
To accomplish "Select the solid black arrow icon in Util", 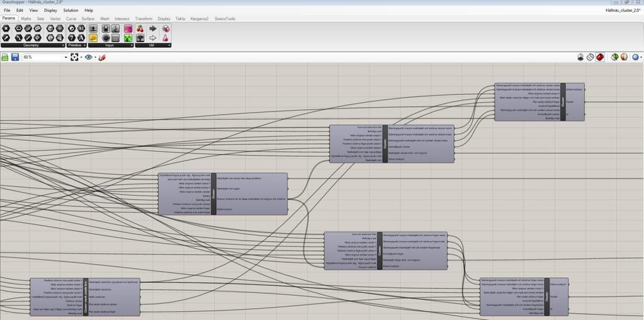I will coord(153,29).
